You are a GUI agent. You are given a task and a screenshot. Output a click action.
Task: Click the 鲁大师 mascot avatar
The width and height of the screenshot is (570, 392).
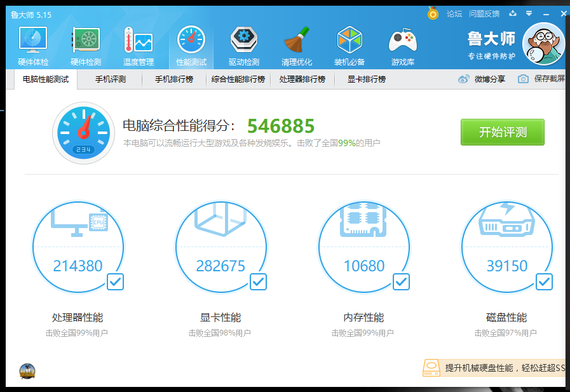pyautogui.click(x=543, y=43)
